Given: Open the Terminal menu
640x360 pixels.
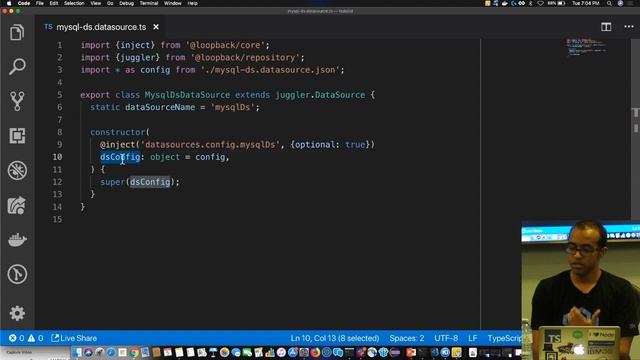Looking at the screenshot, I should coord(149,3).
